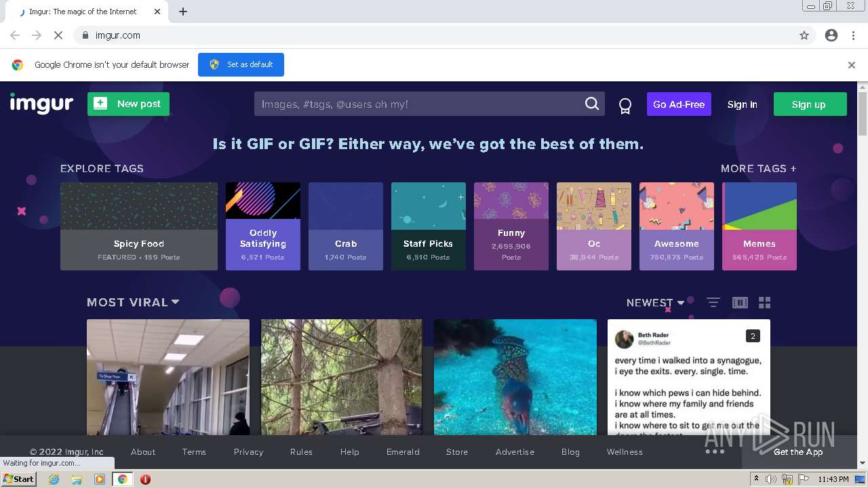Open the Oc tag
The image size is (868, 488).
pos(594,226)
